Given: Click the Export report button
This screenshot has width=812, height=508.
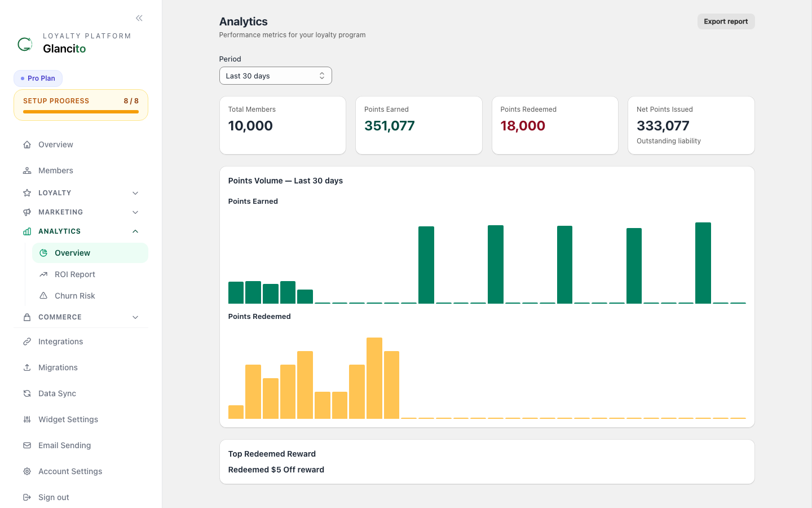Looking at the screenshot, I should coord(726,21).
